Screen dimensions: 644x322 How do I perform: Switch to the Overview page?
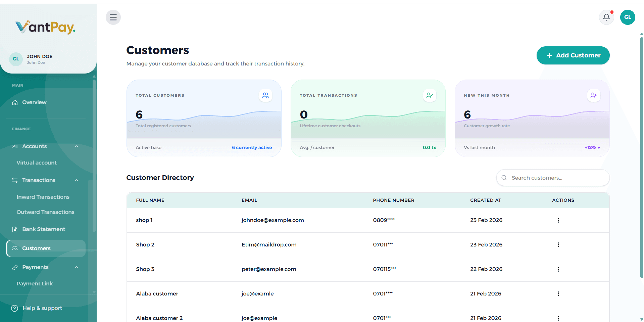pyautogui.click(x=34, y=102)
